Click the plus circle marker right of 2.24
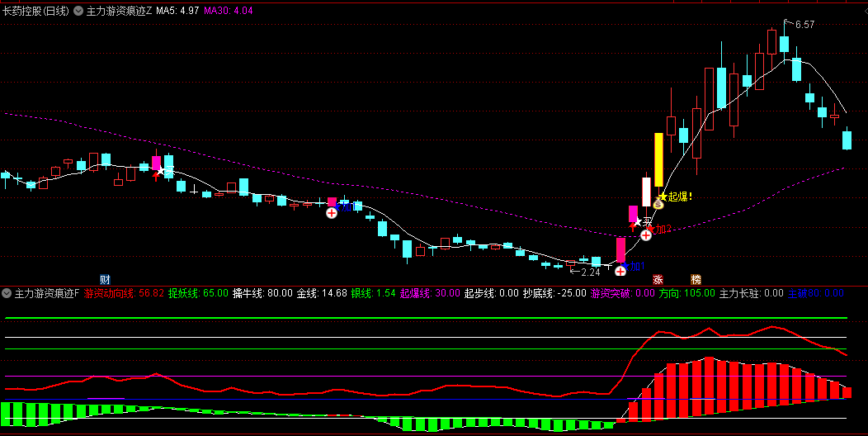The height and width of the screenshot is (436, 868). click(x=620, y=271)
